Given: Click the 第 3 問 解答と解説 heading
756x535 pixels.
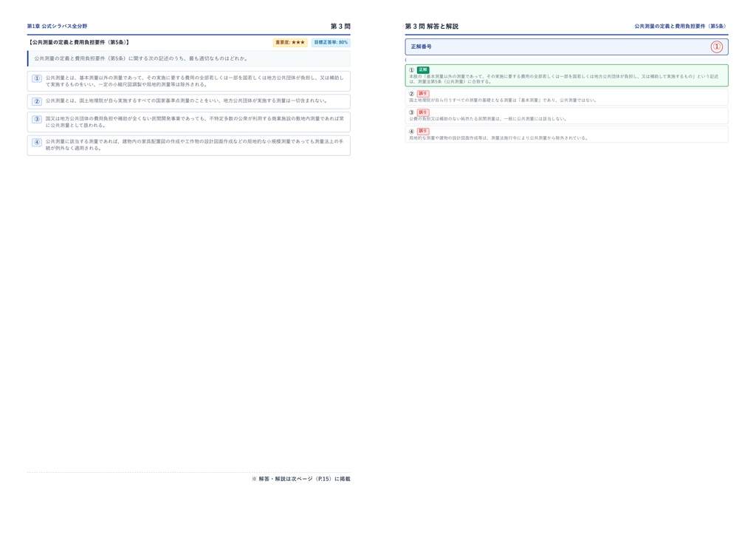Looking at the screenshot, I should pyautogui.click(x=431, y=26).
